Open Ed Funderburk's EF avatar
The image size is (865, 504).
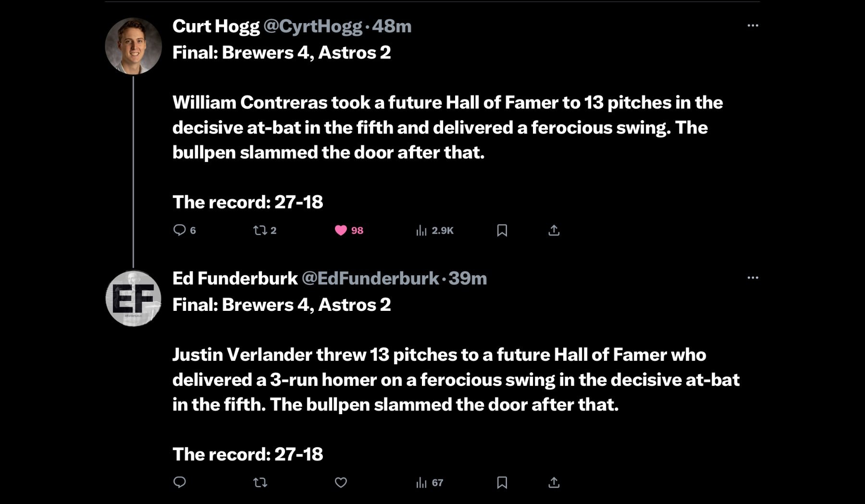tap(133, 298)
